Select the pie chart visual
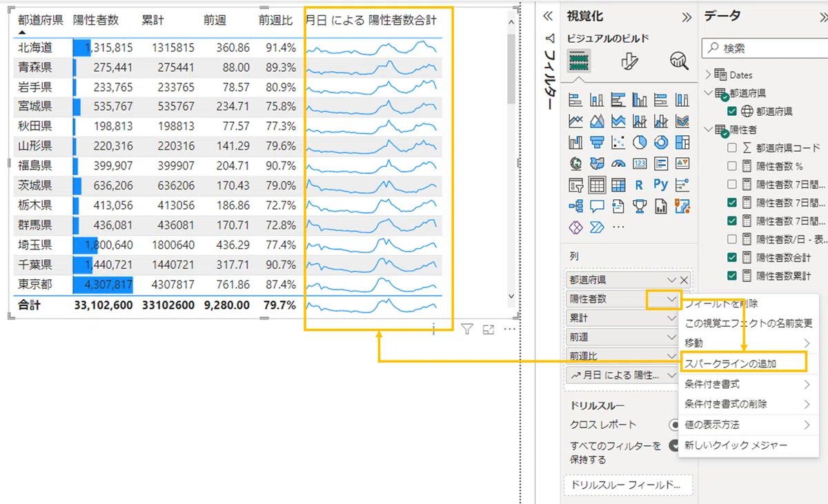Image resolution: width=828 pixels, height=504 pixels. click(640, 143)
